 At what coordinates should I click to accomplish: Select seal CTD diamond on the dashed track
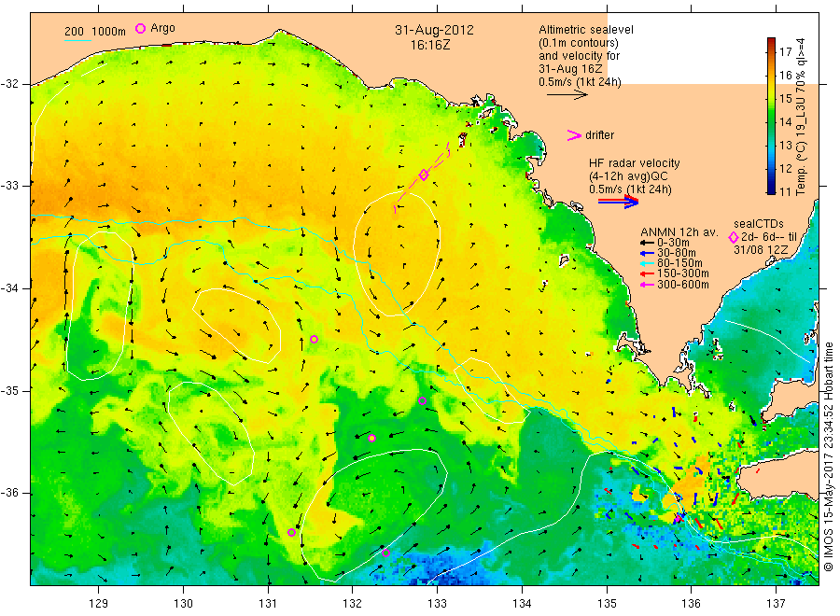[424, 175]
